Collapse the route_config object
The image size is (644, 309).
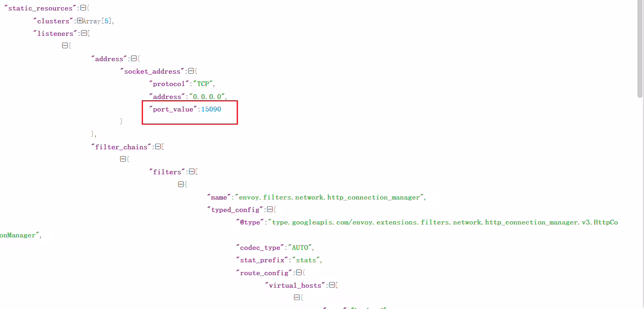click(x=299, y=272)
